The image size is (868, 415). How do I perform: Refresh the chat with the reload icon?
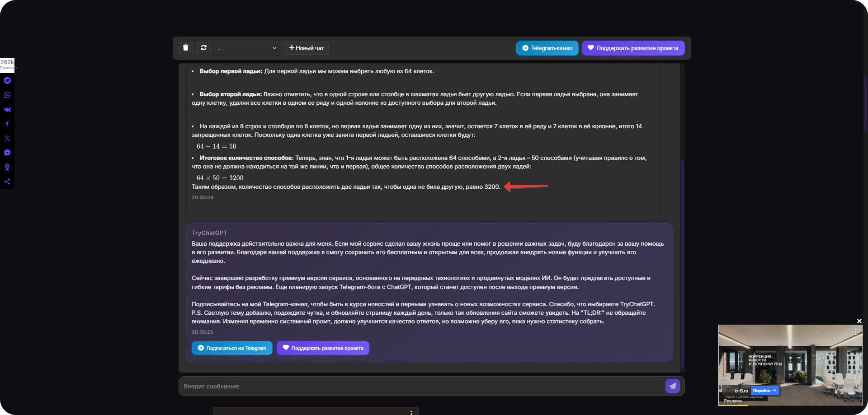click(203, 48)
